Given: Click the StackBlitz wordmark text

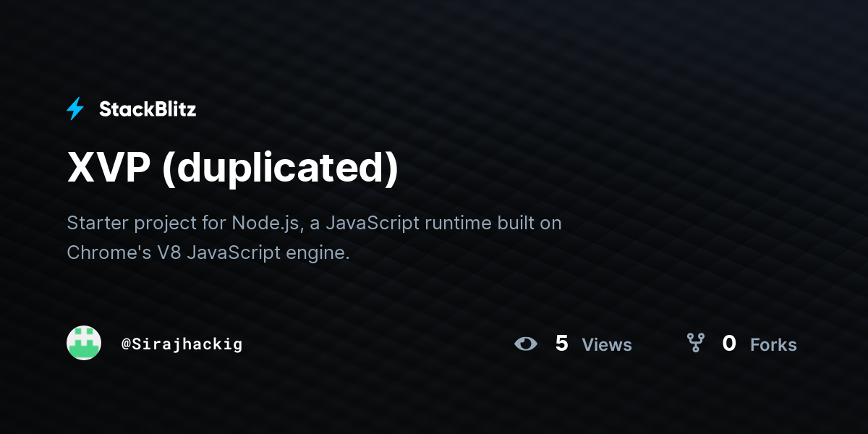Looking at the screenshot, I should click(148, 109).
